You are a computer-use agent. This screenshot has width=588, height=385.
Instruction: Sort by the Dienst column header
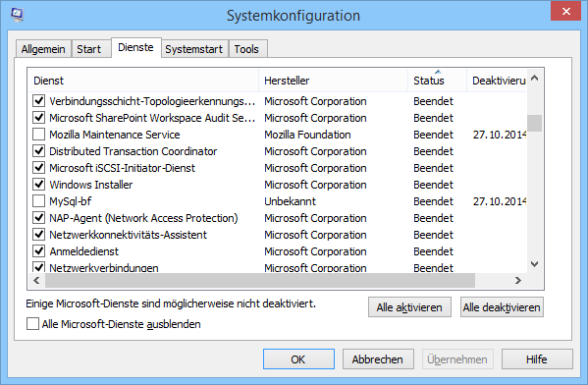(x=143, y=81)
